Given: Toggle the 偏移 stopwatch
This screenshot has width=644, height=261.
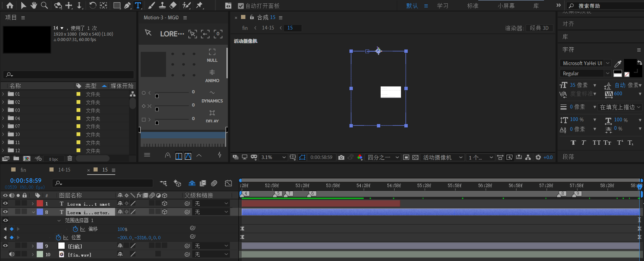Looking at the screenshot, I should 75,229.
